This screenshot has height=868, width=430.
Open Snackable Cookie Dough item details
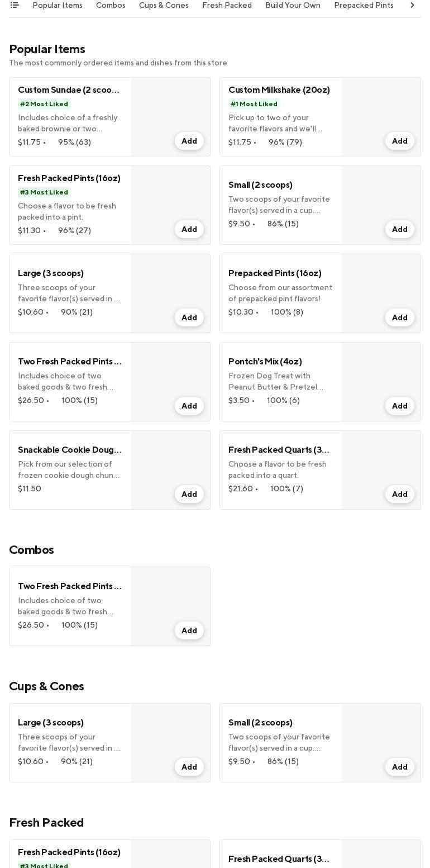coord(70,450)
